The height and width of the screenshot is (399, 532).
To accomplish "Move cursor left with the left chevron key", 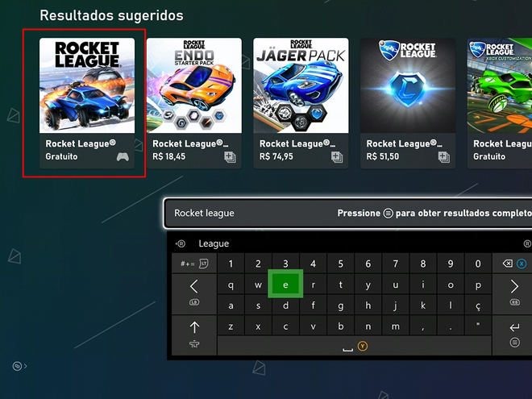I will (193, 286).
